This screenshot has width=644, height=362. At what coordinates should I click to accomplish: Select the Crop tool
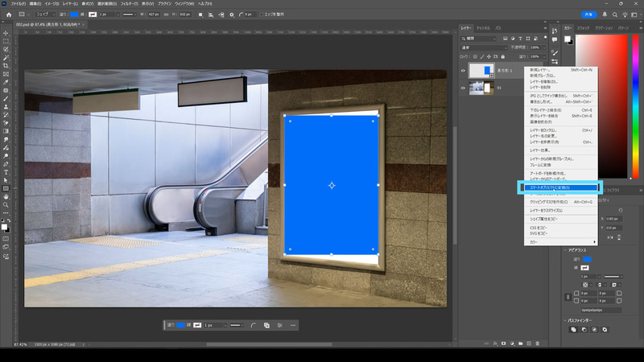pyautogui.click(x=6, y=66)
